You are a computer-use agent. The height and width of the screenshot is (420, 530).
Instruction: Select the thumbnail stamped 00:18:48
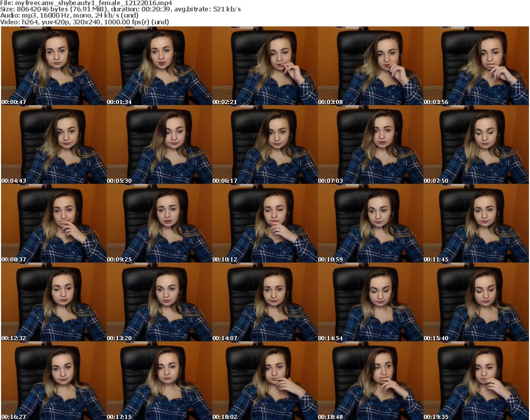tap(371, 381)
